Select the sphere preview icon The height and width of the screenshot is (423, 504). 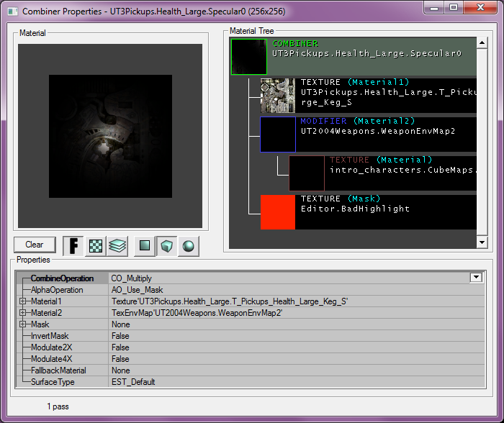(189, 246)
